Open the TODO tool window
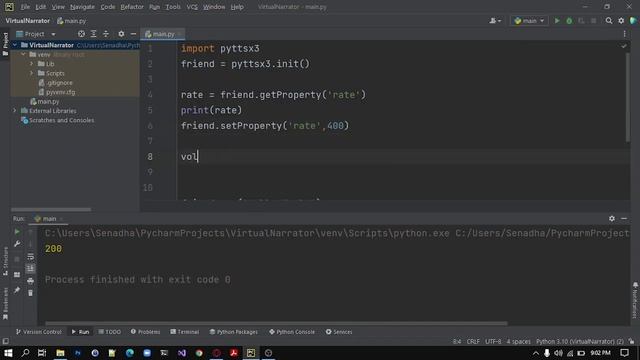The image size is (640, 360). pyautogui.click(x=109, y=332)
